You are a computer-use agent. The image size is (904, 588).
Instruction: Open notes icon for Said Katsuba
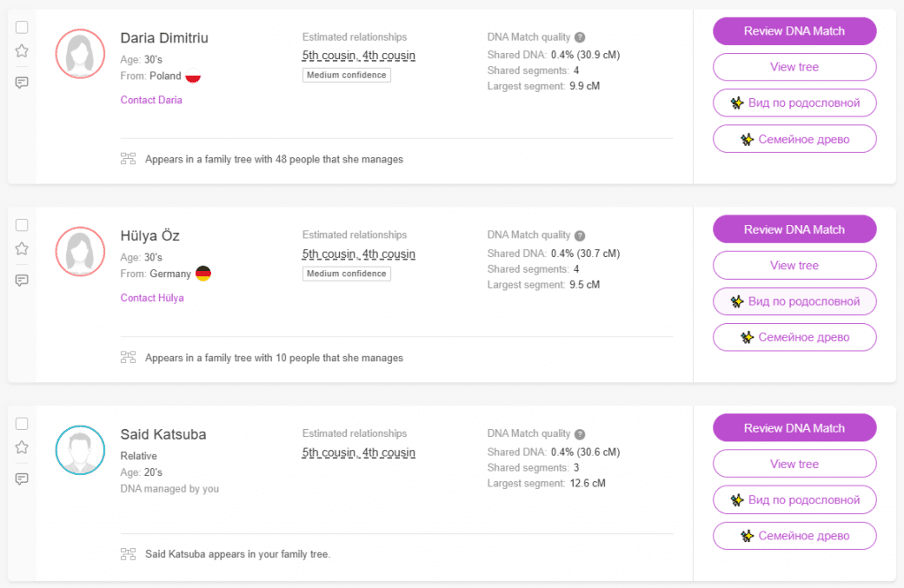pos(22,479)
